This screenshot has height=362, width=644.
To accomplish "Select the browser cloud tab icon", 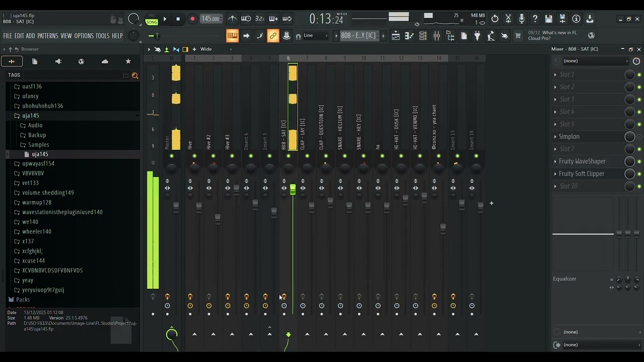I will pyautogui.click(x=105, y=61).
